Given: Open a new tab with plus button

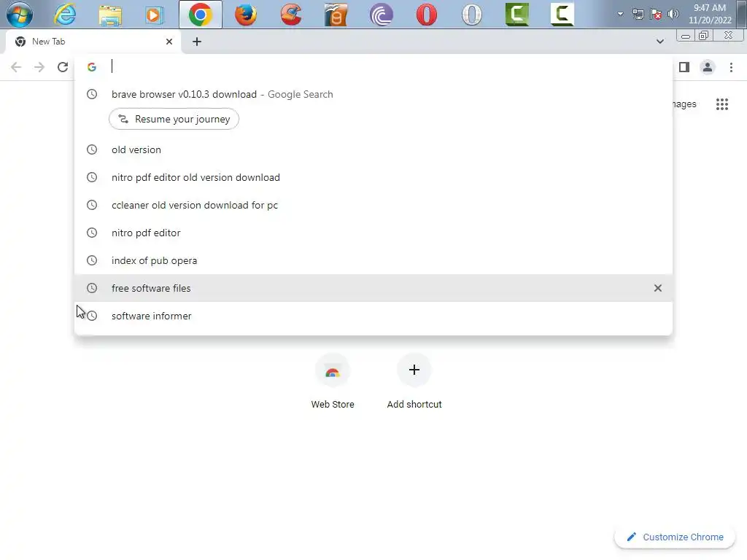Looking at the screenshot, I should (197, 42).
